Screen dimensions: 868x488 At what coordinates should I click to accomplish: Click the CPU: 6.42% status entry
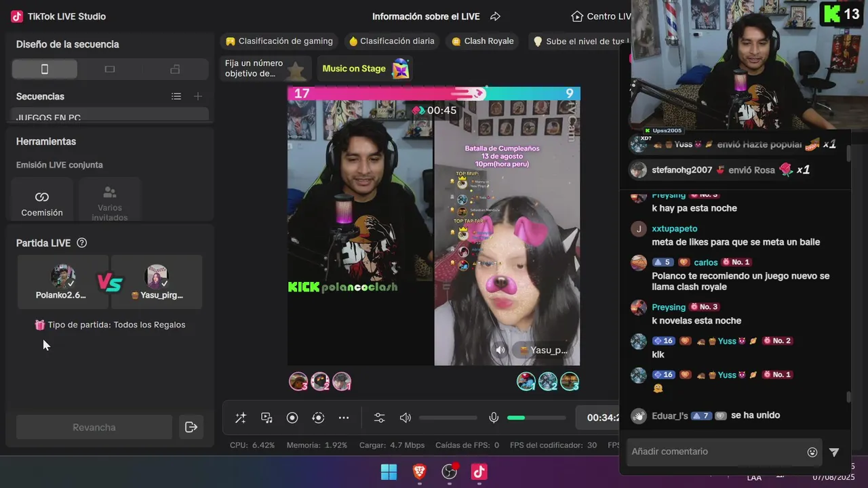(x=252, y=445)
